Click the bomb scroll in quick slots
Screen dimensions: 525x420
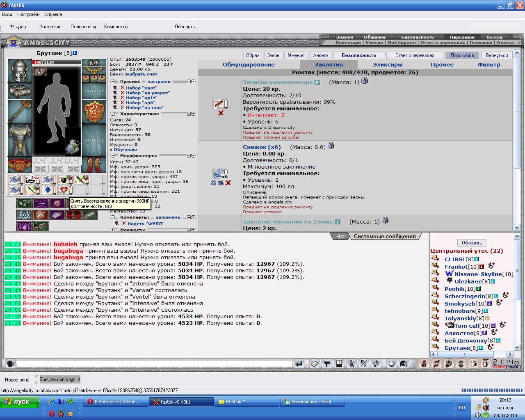65,180
